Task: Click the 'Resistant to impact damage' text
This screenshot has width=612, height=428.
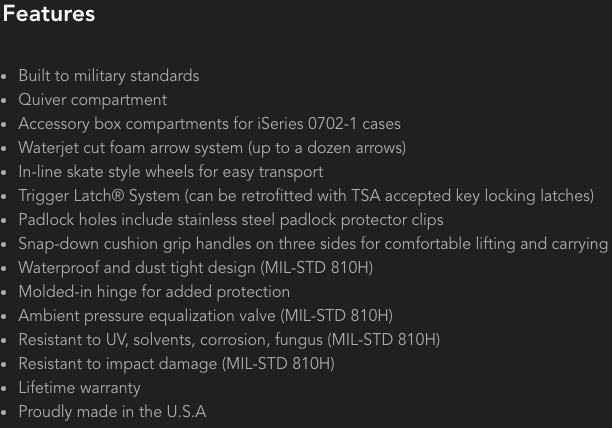Action: tap(118, 364)
